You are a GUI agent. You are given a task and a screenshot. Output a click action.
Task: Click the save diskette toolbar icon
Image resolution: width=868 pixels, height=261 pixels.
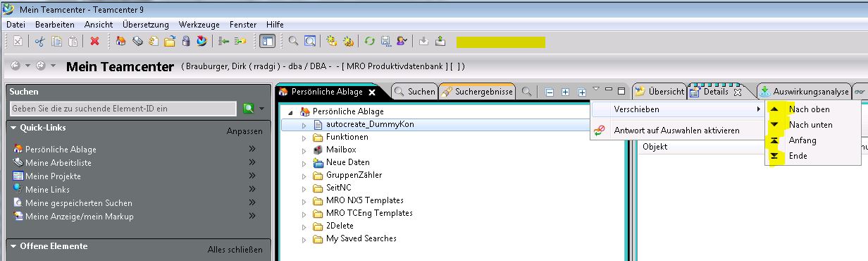385,41
